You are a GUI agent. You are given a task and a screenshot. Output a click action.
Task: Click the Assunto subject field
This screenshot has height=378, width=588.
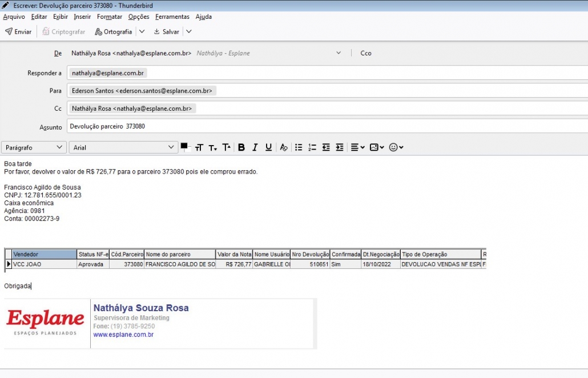click(325, 126)
